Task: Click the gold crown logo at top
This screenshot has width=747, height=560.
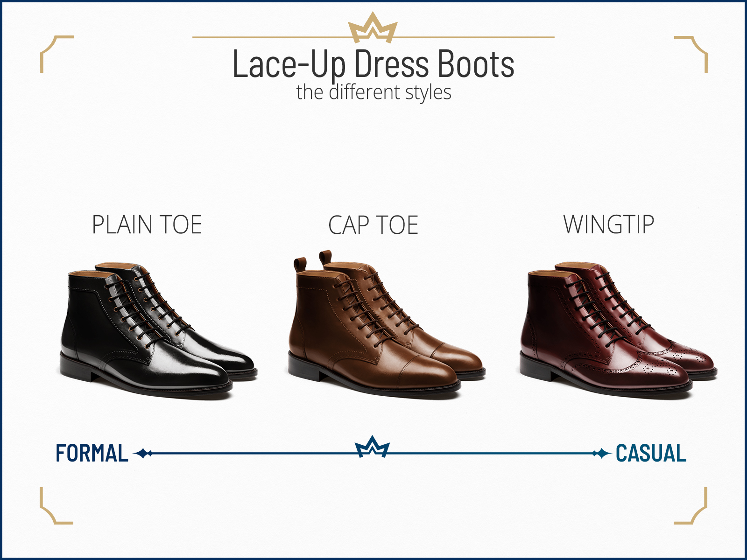Action: coord(373,28)
